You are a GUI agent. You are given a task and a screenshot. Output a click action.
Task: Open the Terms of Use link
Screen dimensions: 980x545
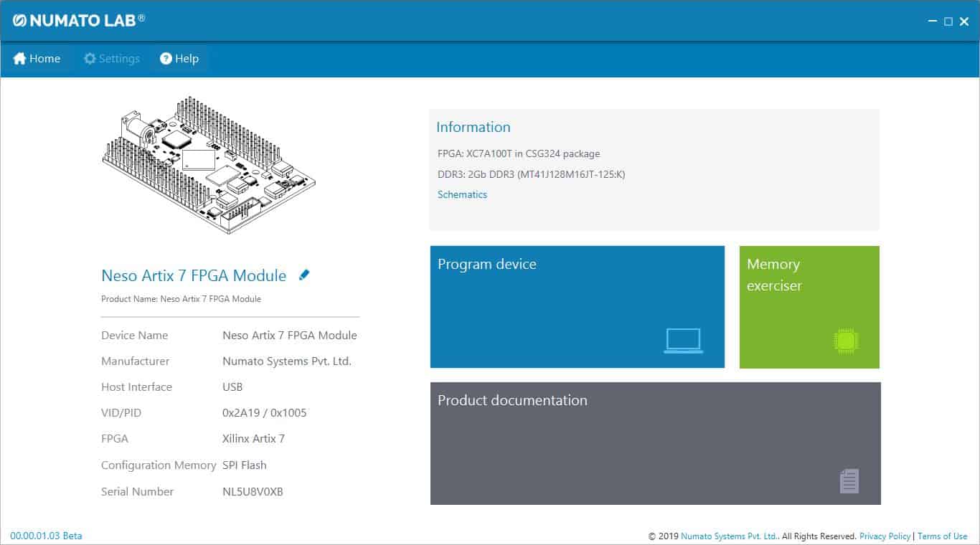(x=942, y=536)
